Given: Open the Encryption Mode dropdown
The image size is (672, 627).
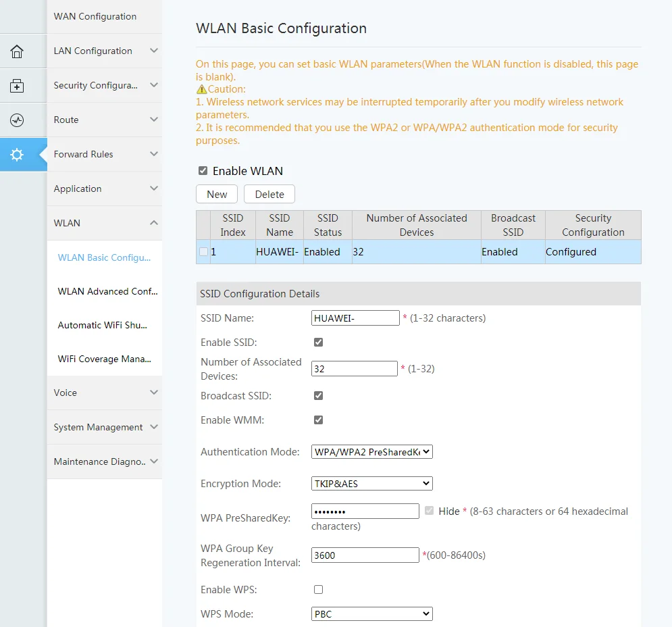Looking at the screenshot, I should 371,484.
